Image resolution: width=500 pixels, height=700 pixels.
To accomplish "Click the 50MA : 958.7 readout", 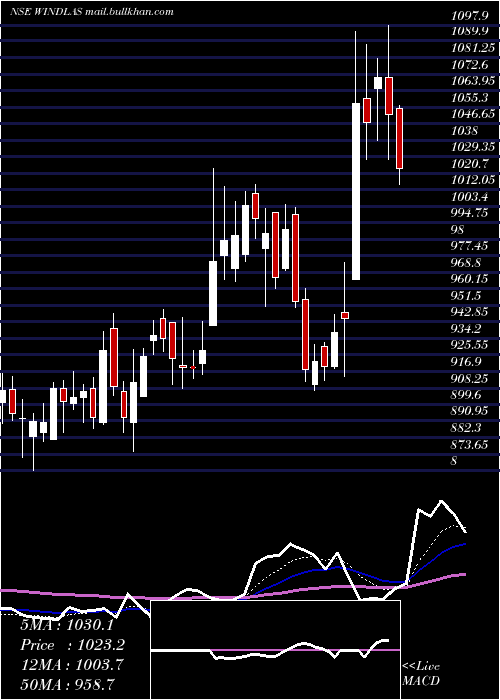I will [67, 684].
